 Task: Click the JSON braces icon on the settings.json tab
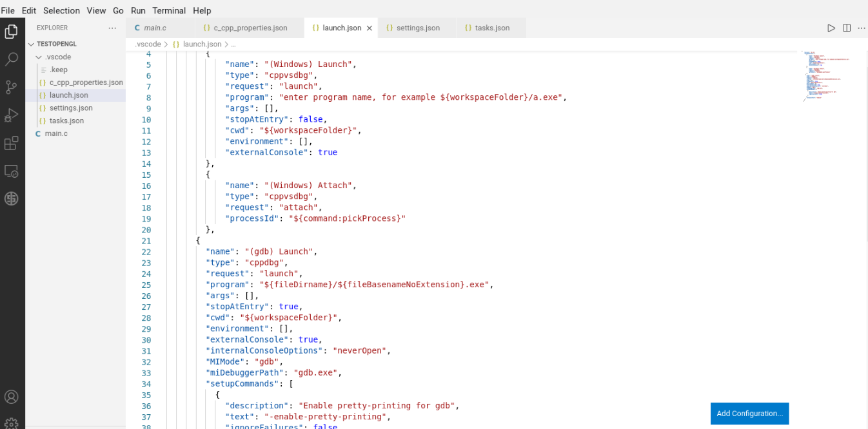390,28
